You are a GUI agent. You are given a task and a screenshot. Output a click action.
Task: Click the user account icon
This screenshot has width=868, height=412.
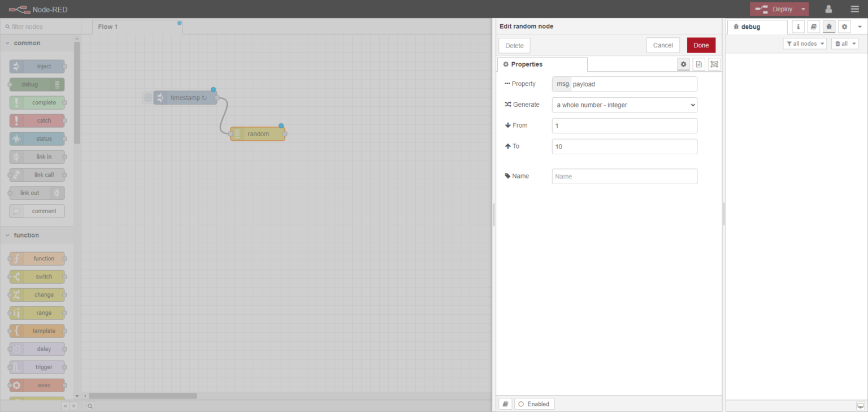point(828,9)
